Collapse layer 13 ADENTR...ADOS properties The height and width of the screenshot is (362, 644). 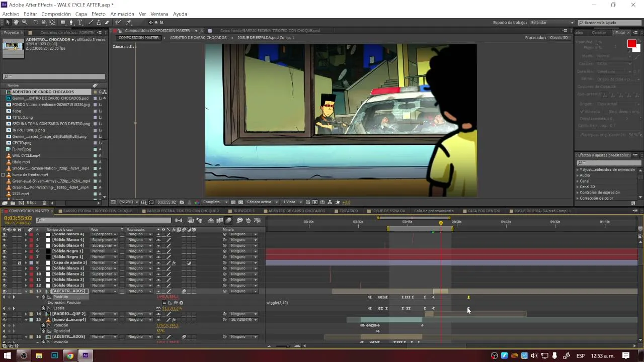click(26, 291)
